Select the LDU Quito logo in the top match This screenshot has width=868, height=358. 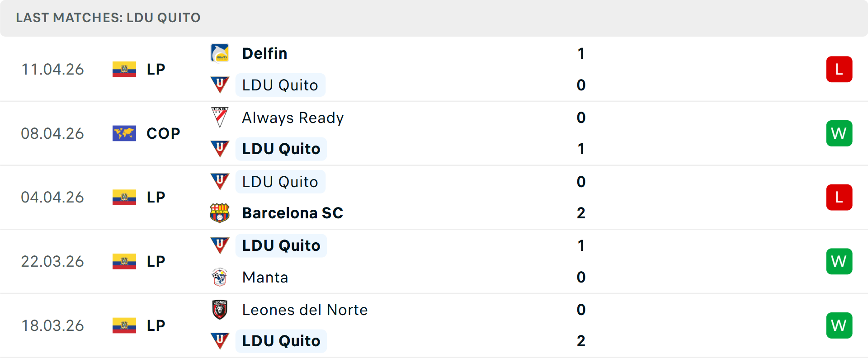pos(220,85)
